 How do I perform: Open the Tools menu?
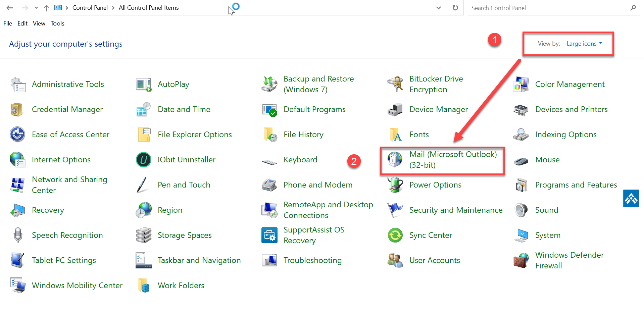click(x=57, y=23)
